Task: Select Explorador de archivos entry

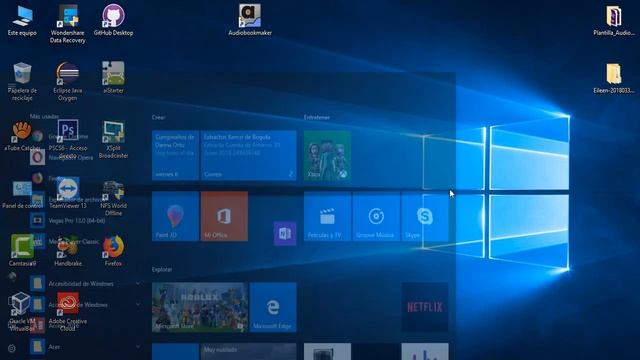Action: [86, 200]
